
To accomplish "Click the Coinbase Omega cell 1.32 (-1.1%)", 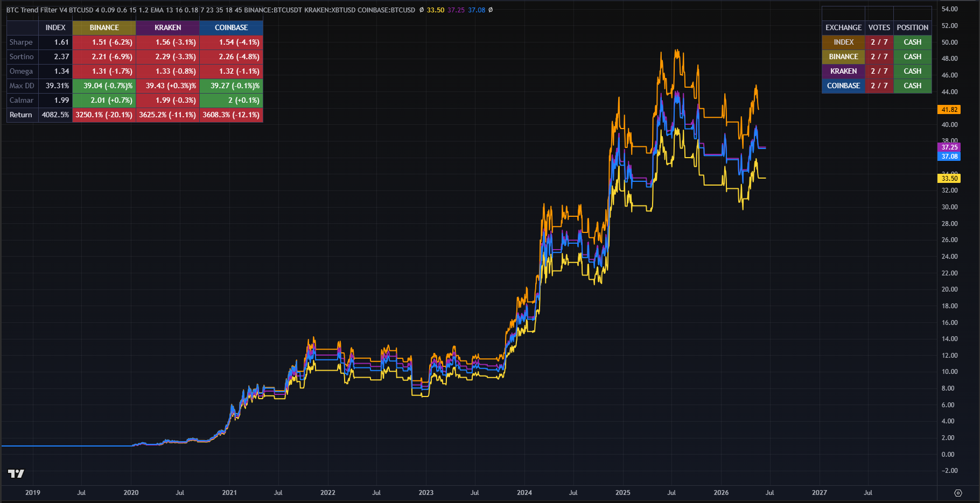I will (x=232, y=71).
